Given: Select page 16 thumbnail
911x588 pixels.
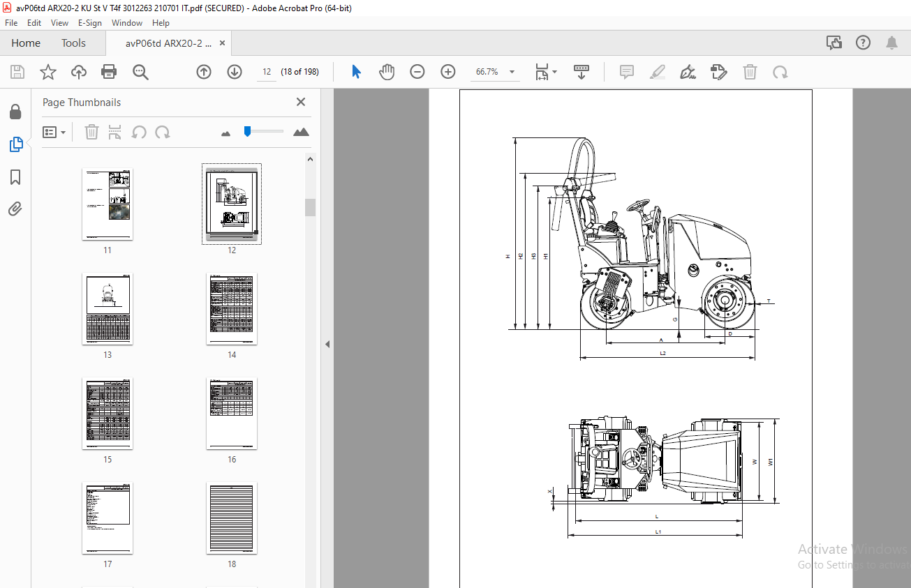Looking at the screenshot, I should pyautogui.click(x=232, y=414).
